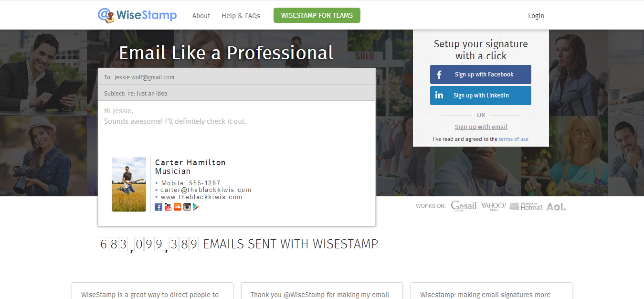Click 'Sounds awesome! I'll definitely check it out.'
Viewport: 644px width, 299px height.
175,121
